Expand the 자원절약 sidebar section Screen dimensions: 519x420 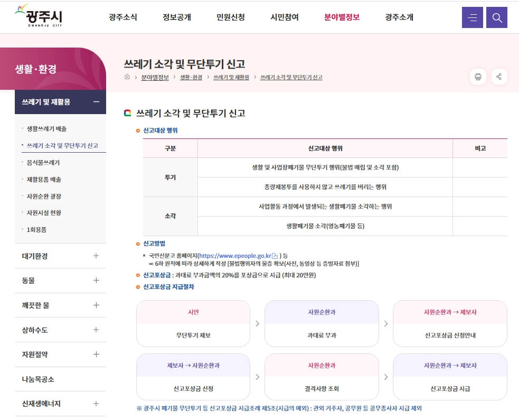pos(96,354)
